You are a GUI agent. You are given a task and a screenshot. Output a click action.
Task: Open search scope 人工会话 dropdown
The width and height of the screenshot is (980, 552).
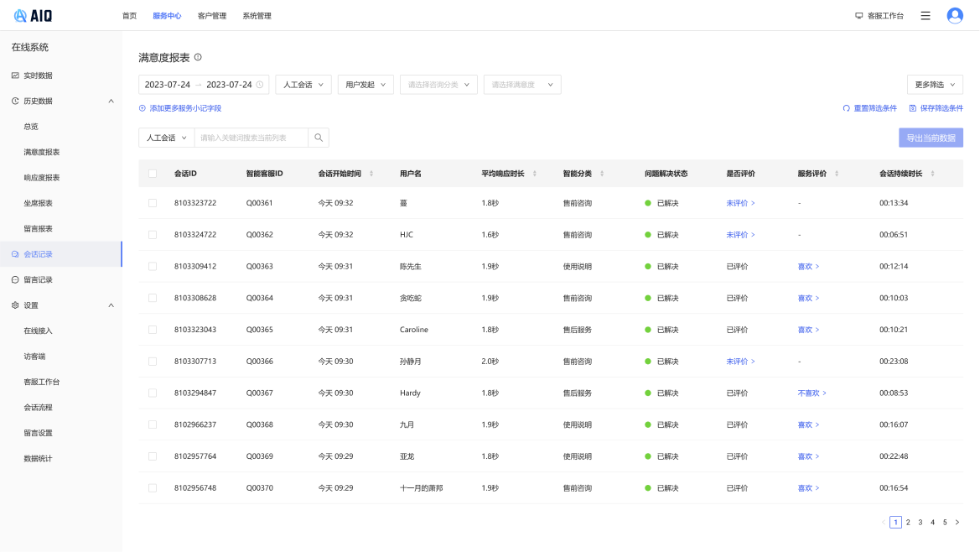[166, 138]
